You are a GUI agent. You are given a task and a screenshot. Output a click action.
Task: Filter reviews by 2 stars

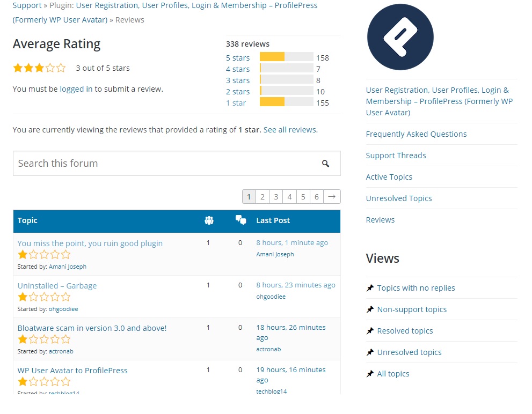[x=238, y=92]
